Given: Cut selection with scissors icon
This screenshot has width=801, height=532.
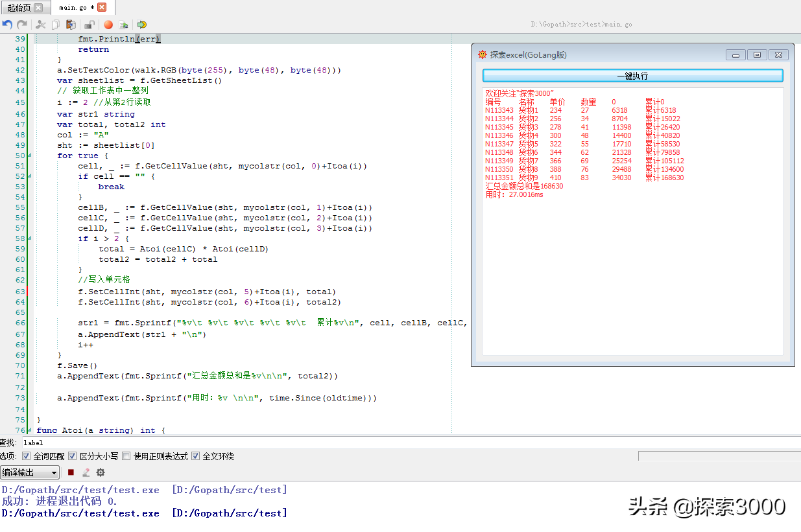Looking at the screenshot, I should 40,25.
